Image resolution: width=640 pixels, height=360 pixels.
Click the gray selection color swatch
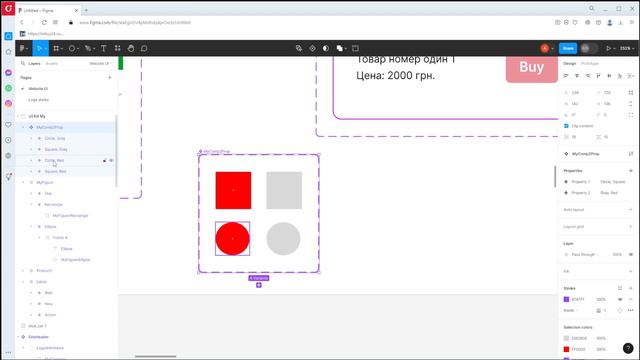[566, 338]
